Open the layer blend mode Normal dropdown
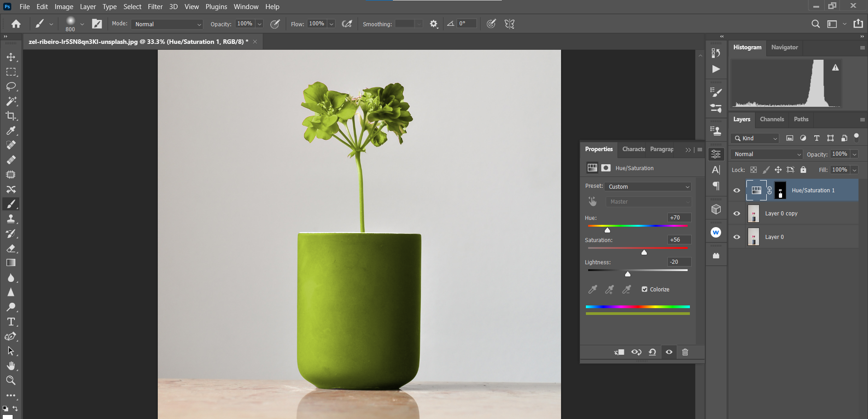The height and width of the screenshot is (419, 868). tap(766, 154)
